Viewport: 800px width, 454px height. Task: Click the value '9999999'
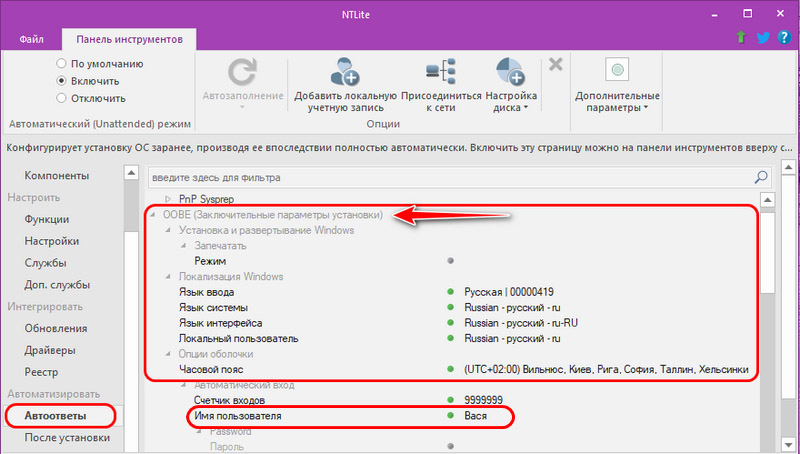tap(484, 400)
